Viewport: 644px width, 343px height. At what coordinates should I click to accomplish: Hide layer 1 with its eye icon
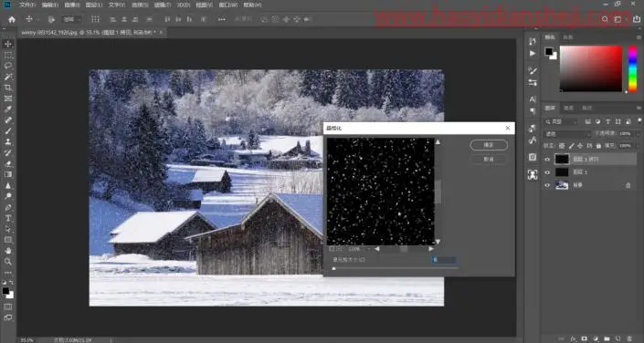click(547, 172)
